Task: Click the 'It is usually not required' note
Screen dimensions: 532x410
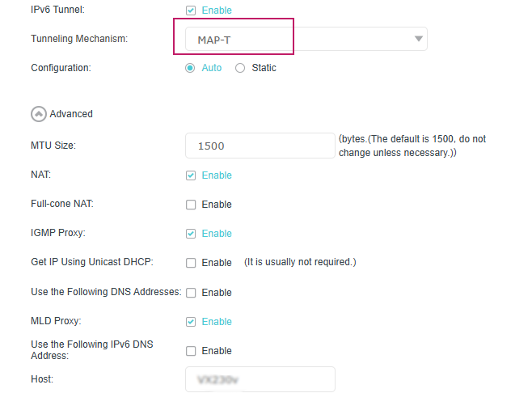Action: point(300,262)
